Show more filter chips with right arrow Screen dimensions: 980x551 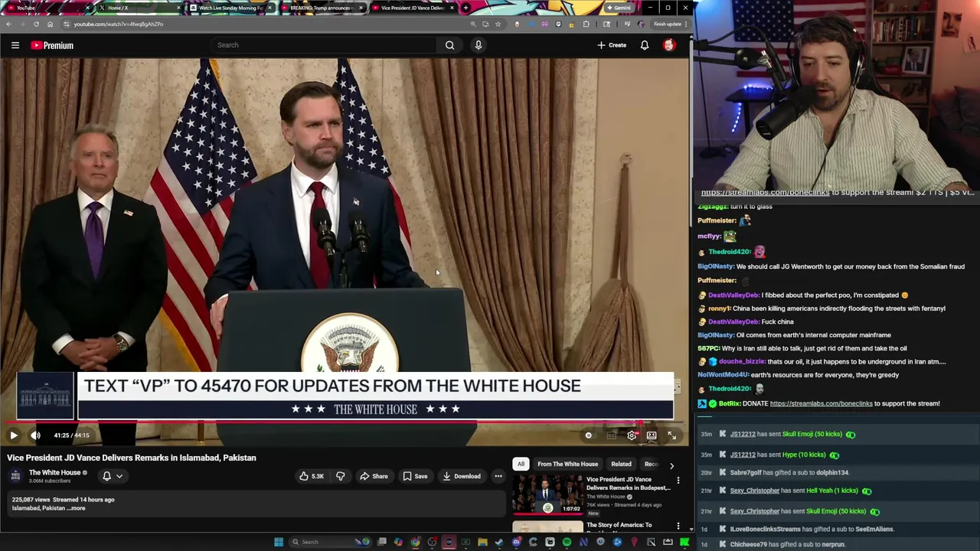671,465
